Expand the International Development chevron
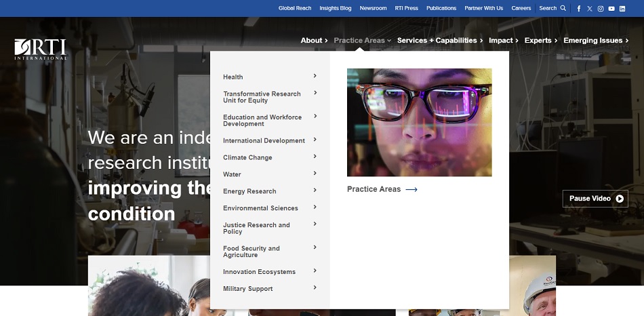644x316 pixels. pos(315,140)
